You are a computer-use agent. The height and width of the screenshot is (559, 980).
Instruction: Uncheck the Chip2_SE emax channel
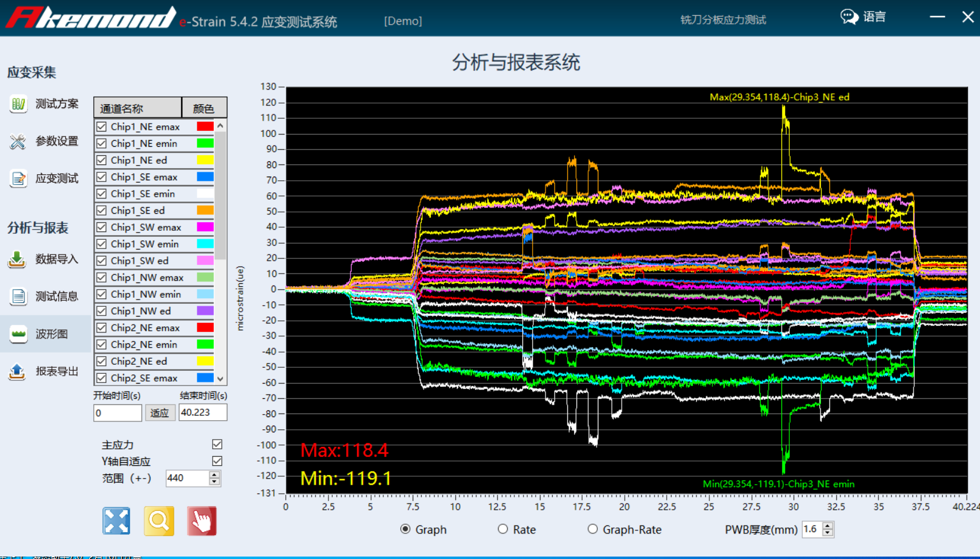tap(102, 378)
